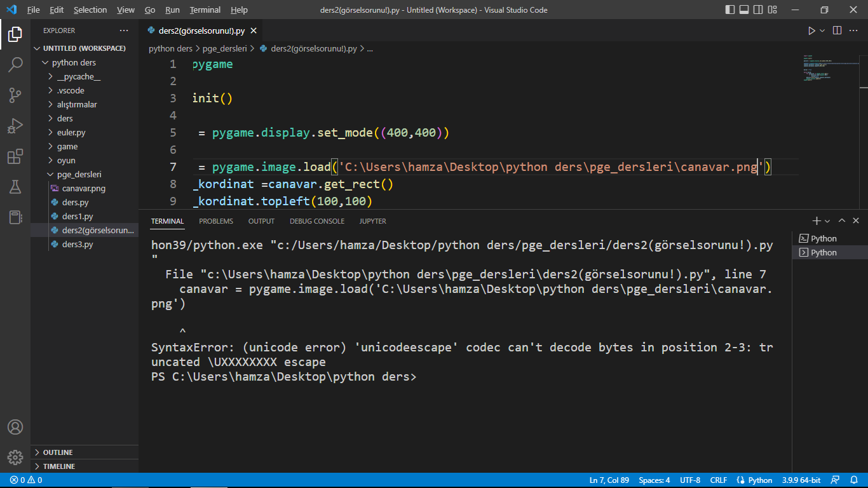The width and height of the screenshot is (868, 488).
Task: Open canavar.png in the explorer
Action: (x=83, y=189)
